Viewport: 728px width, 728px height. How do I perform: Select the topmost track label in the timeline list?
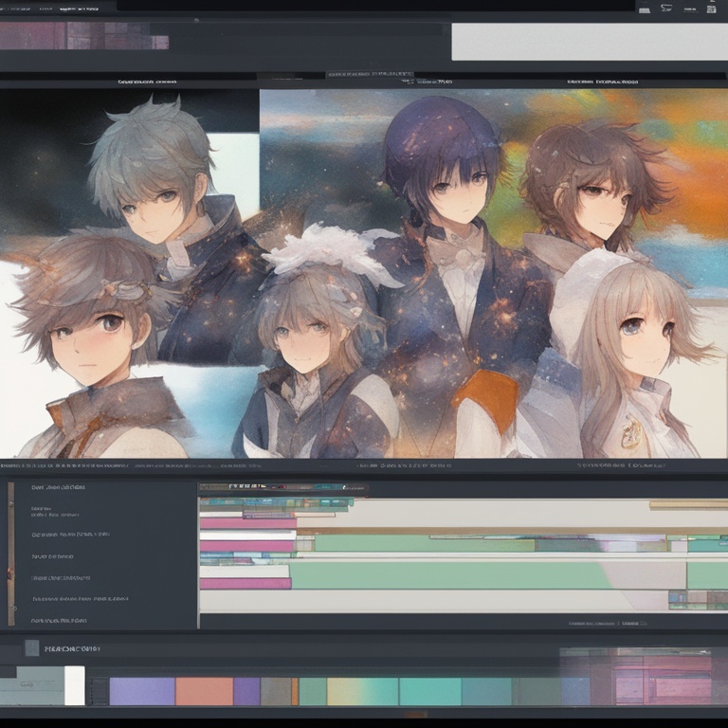click(x=57, y=487)
